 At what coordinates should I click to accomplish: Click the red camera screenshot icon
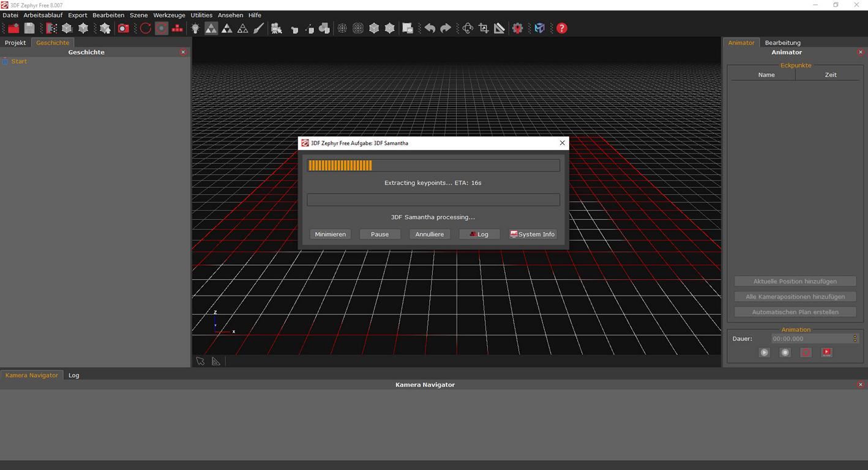(x=123, y=28)
